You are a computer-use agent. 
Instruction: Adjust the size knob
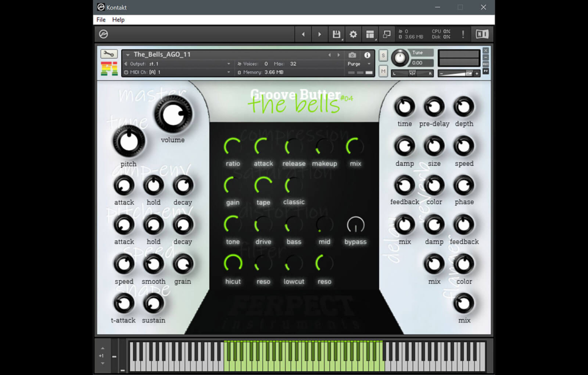434,146
